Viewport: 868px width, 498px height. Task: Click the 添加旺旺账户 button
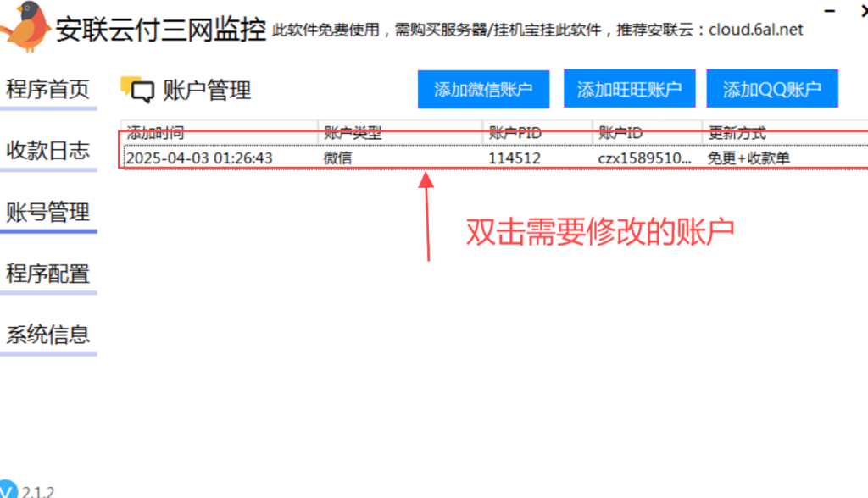(x=630, y=89)
